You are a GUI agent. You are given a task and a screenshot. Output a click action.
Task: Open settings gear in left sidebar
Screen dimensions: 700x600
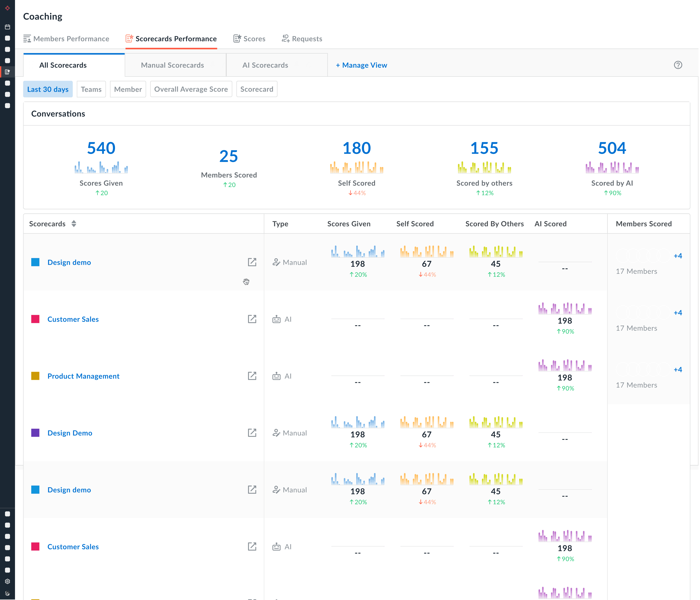click(x=7, y=581)
